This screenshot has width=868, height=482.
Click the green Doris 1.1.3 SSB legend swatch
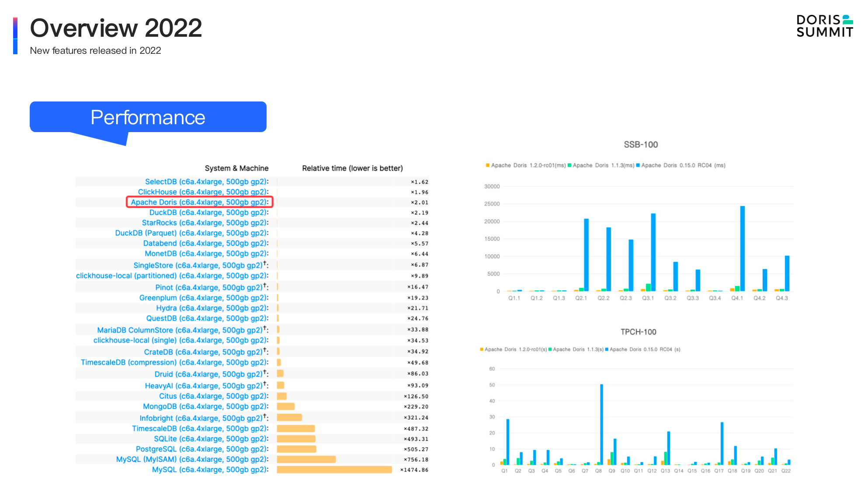569,165
